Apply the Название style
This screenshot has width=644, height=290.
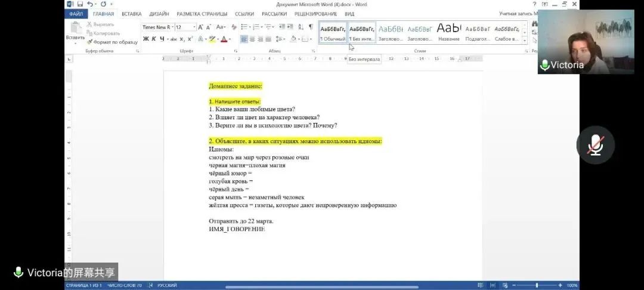[448, 32]
